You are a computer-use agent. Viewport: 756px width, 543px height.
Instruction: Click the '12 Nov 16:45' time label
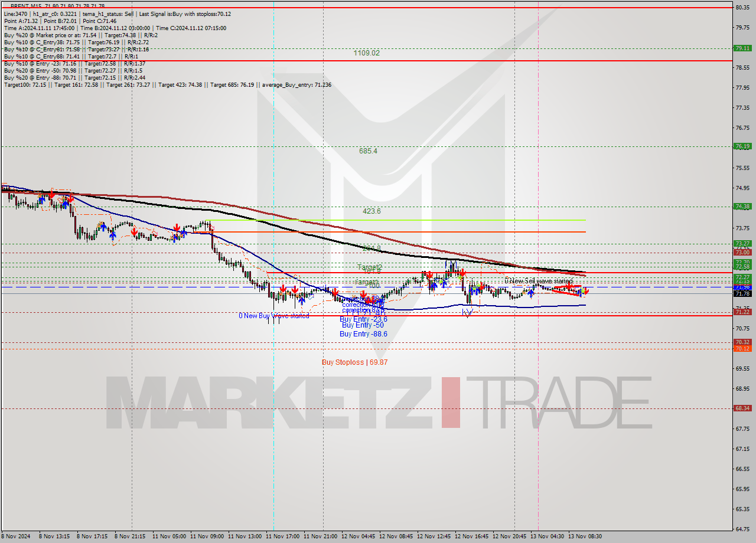coord(471,537)
